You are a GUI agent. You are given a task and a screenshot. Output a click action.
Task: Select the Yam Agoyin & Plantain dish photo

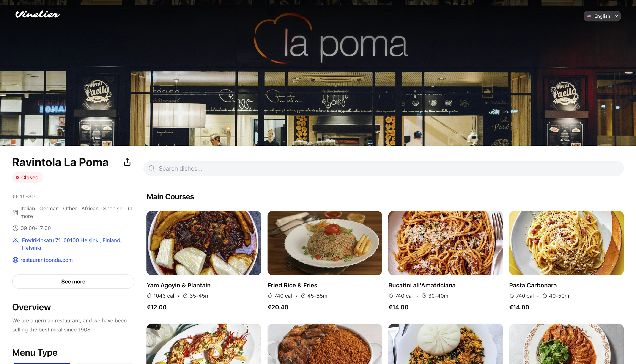[x=204, y=243]
